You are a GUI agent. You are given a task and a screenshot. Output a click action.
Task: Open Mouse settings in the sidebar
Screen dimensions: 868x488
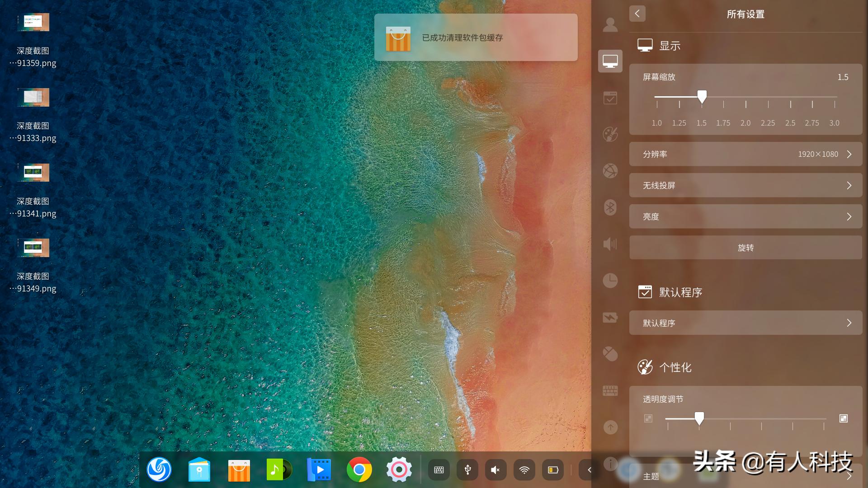click(610, 354)
